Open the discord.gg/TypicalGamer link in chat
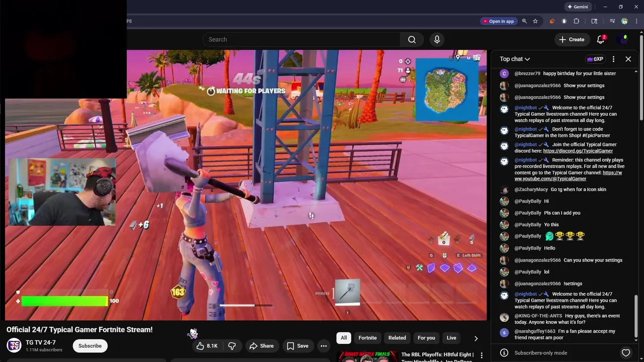The width and height of the screenshot is (644, 362). 578,151
